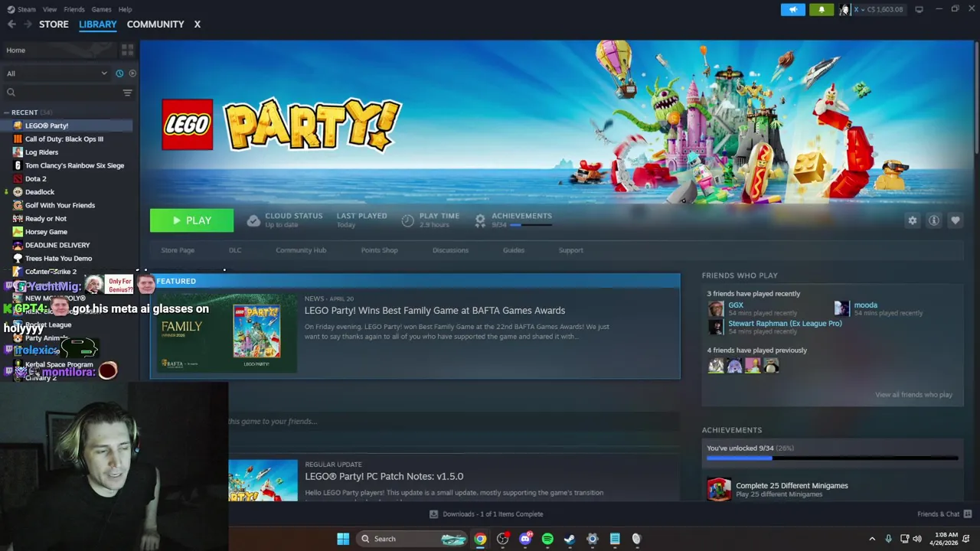Open the All games filter dropdown

pyautogui.click(x=57, y=73)
